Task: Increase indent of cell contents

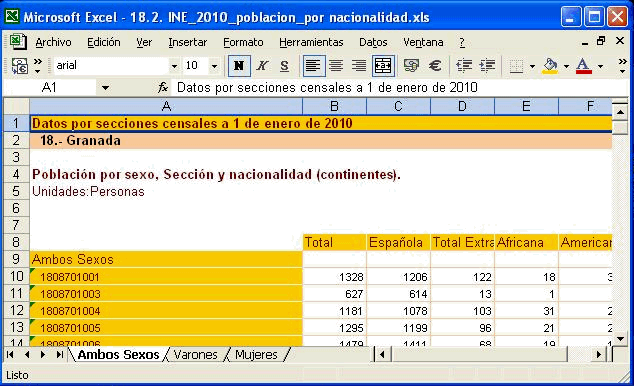Action: pos(487,66)
